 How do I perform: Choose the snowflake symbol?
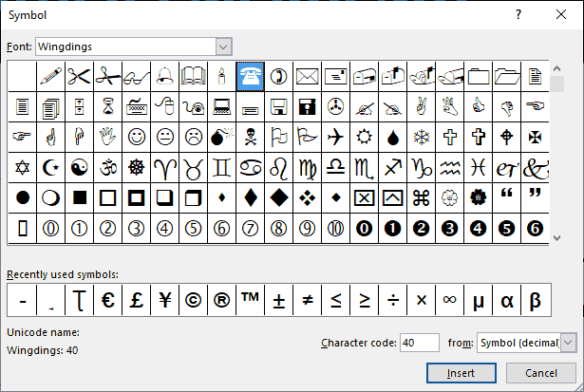tap(422, 137)
